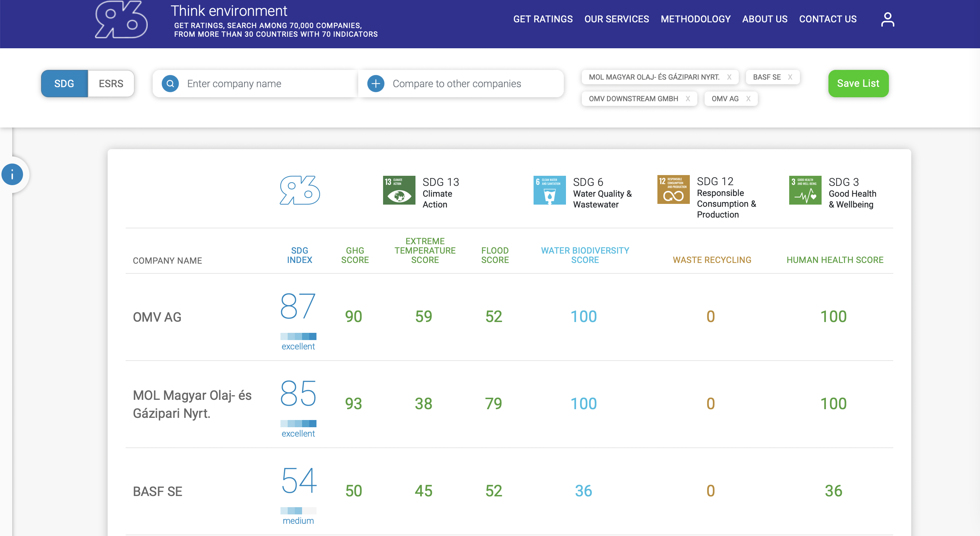Screen dimensions: 980x536
Task: Click OMV AG SDG index value 87
Action: (x=298, y=306)
